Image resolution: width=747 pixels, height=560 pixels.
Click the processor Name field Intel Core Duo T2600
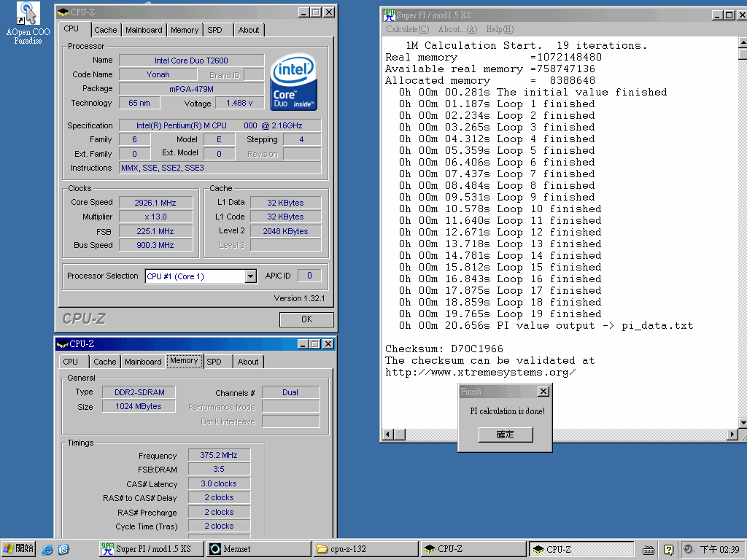point(192,61)
